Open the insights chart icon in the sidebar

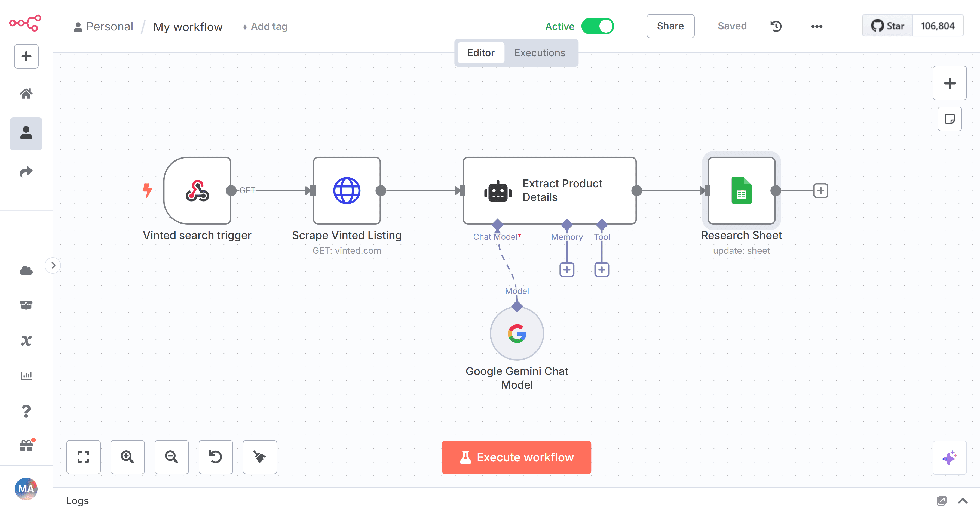coord(26,376)
